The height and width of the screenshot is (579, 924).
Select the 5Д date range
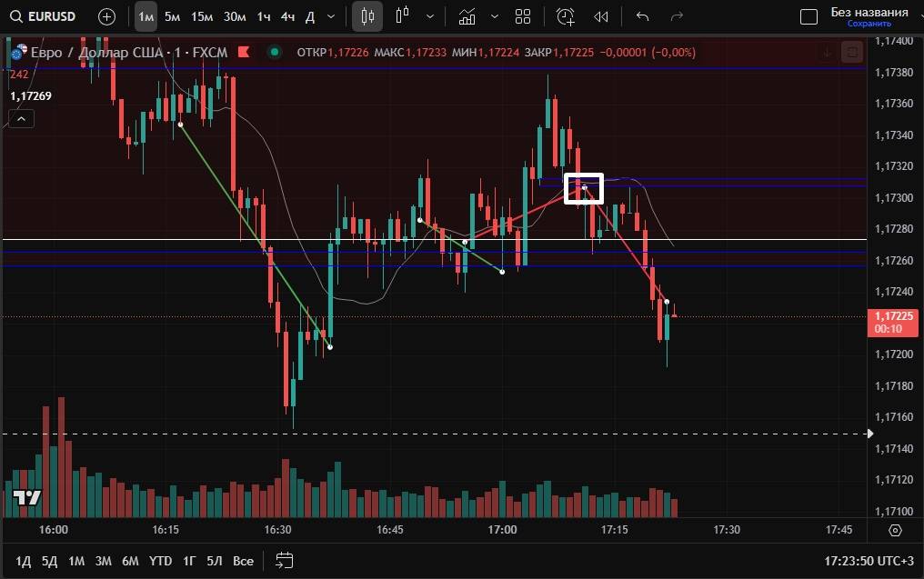coord(49,561)
